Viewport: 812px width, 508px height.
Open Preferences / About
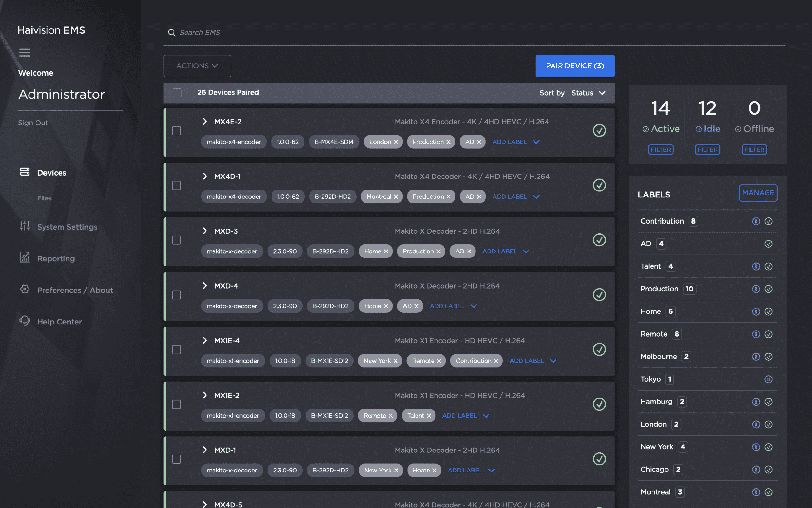pos(75,290)
